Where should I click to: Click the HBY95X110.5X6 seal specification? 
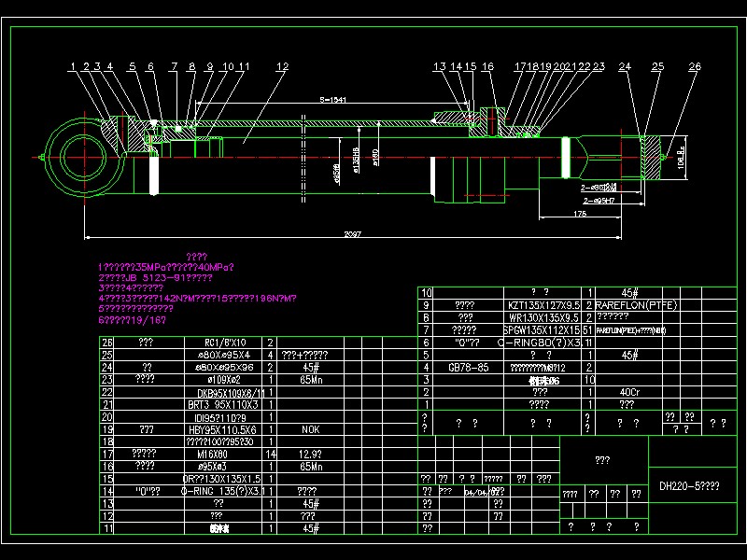pyautogui.click(x=216, y=429)
